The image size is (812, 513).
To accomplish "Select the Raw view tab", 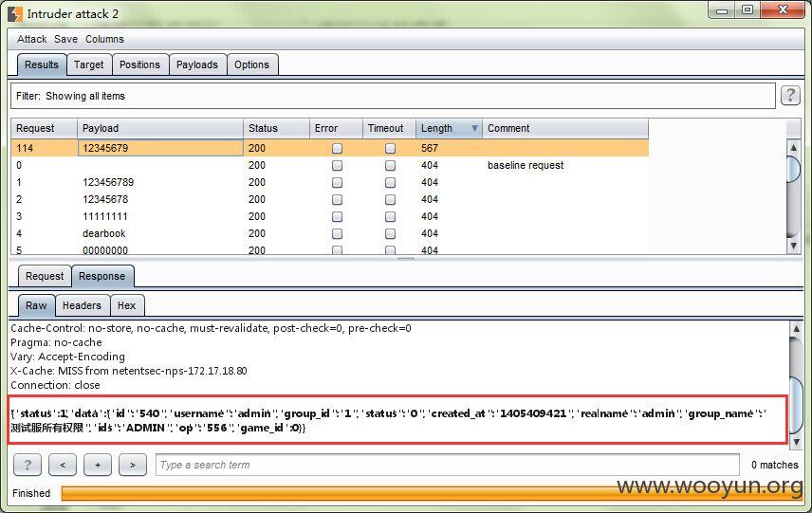I will (36, 305).
